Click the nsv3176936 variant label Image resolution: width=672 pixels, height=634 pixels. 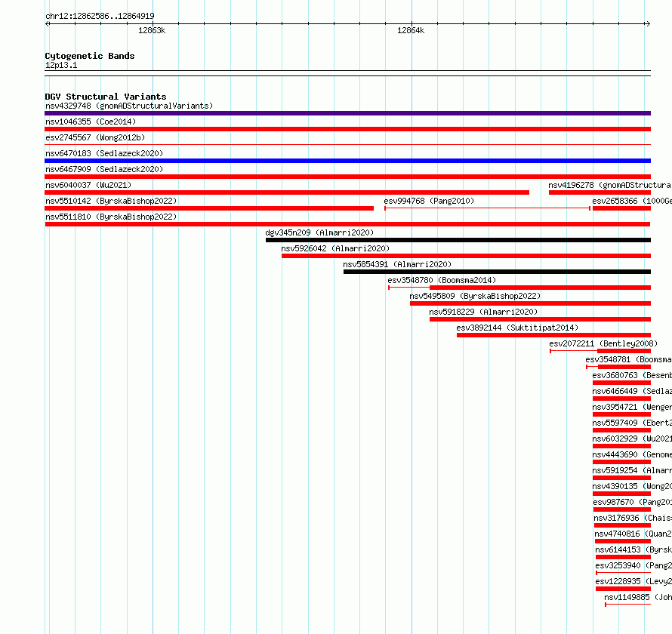pos(633,518)
